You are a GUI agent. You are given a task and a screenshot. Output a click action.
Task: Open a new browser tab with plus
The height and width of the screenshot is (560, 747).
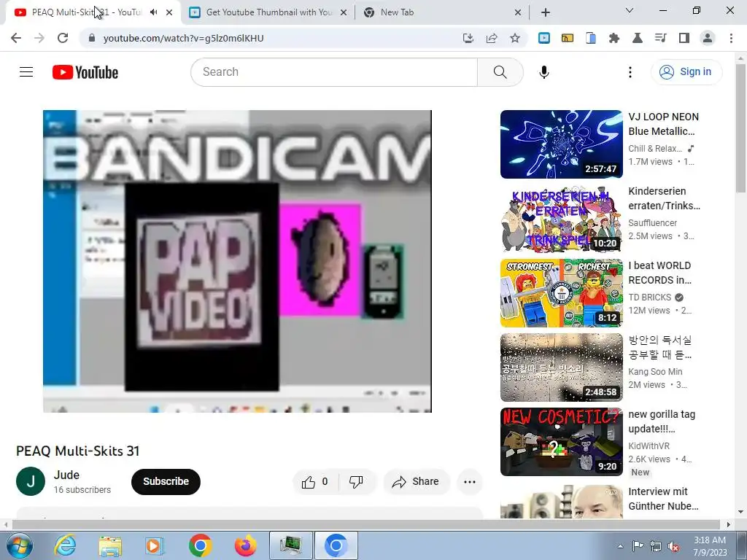pos(546,12)
